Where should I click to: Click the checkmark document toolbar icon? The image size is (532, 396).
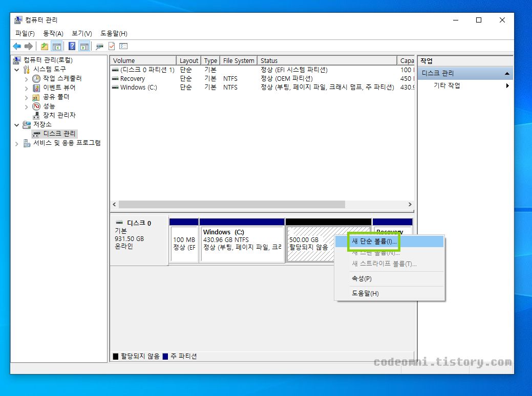112,46
